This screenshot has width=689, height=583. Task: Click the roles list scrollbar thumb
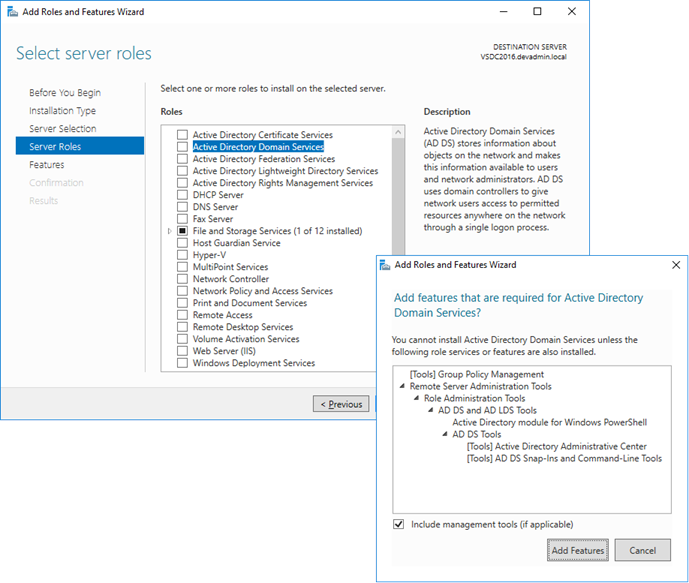click(x=398, y=196)
